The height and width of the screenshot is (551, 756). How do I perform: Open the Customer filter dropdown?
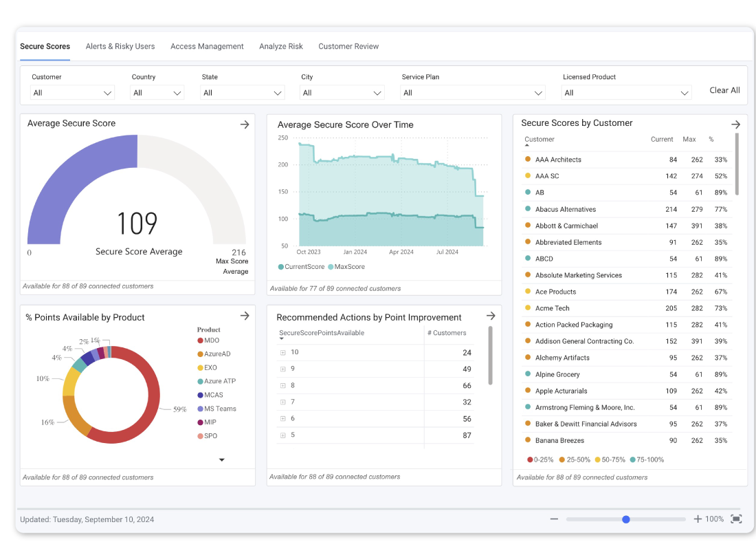click(x=72, y=93)
